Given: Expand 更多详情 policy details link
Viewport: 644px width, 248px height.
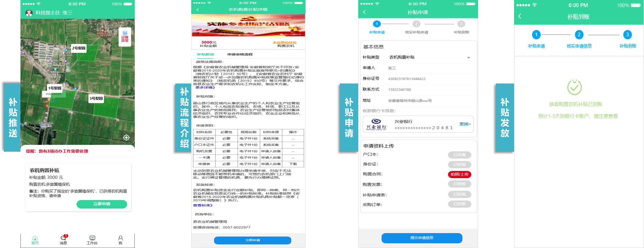Looking at the screenshot, I should coord(205,88).
